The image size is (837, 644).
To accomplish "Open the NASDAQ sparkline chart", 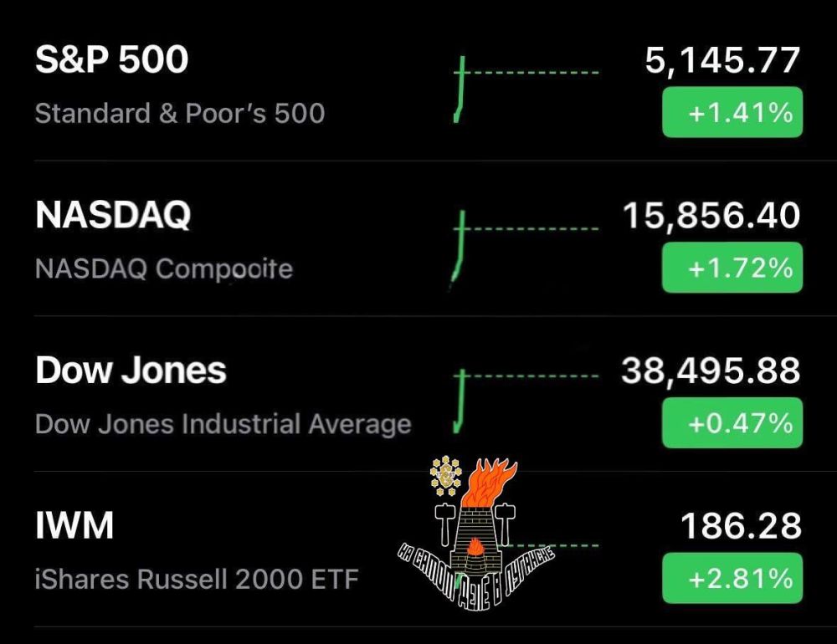I will point(526,243).
